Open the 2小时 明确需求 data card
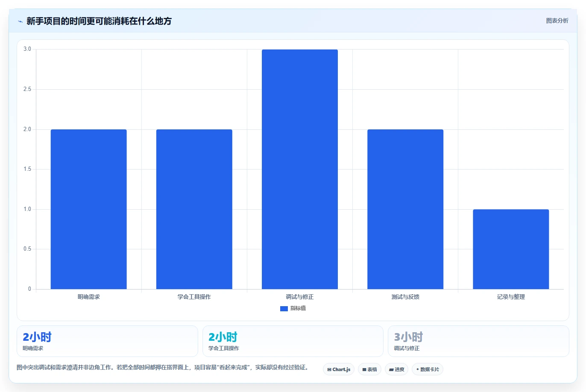The width and height of the screenshot is (586, 392). tap(107, 341)
